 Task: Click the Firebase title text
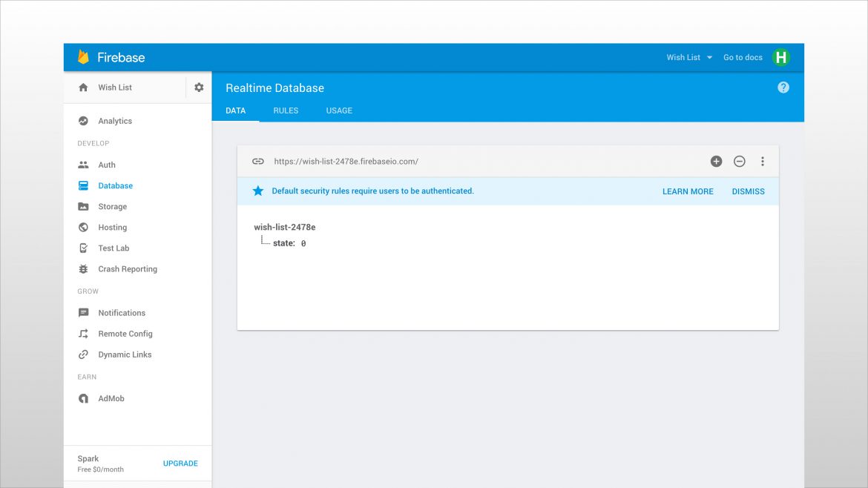point(121,58)
